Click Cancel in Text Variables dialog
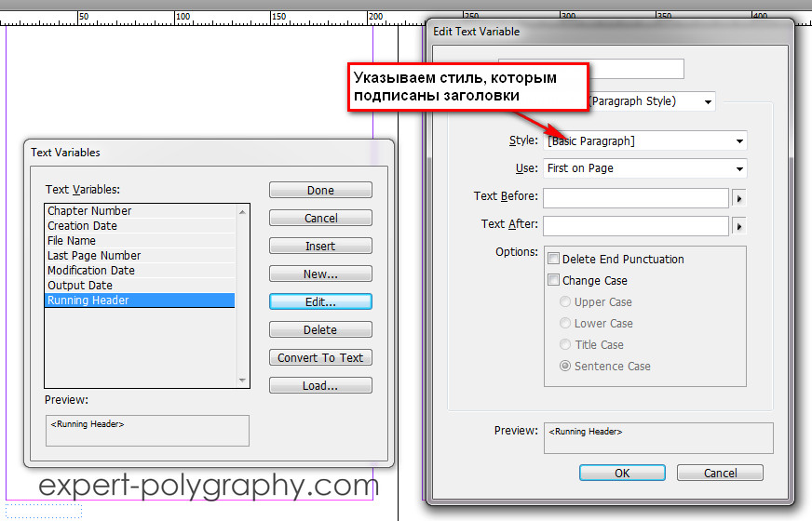The width and height of the screenshot is (812, 521). coord(320,218)
